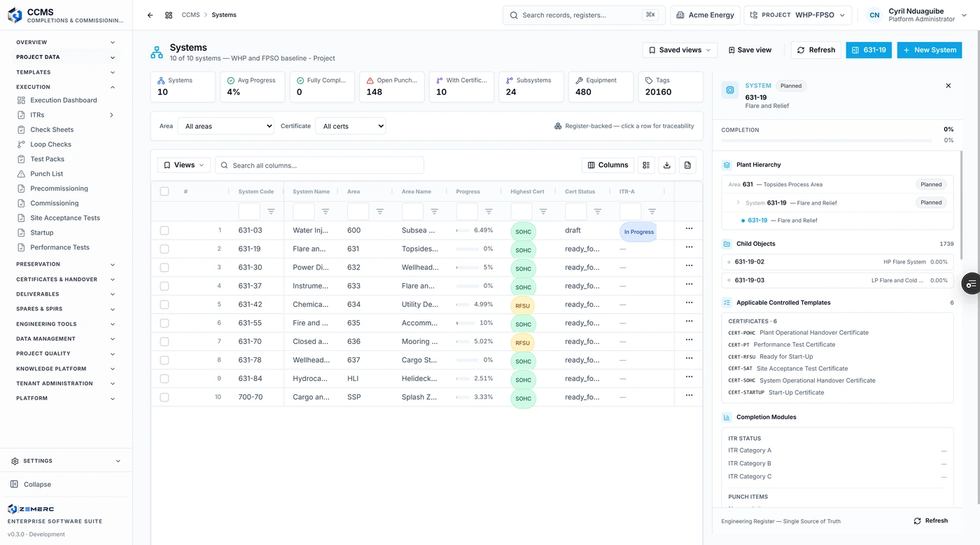This screenshot has height=545, width=980.
Task: Select all rows with the header checkbox
Action: click(164, 191)
